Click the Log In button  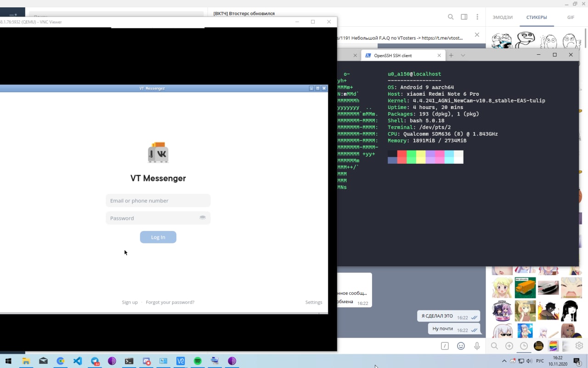click(158, 237)
